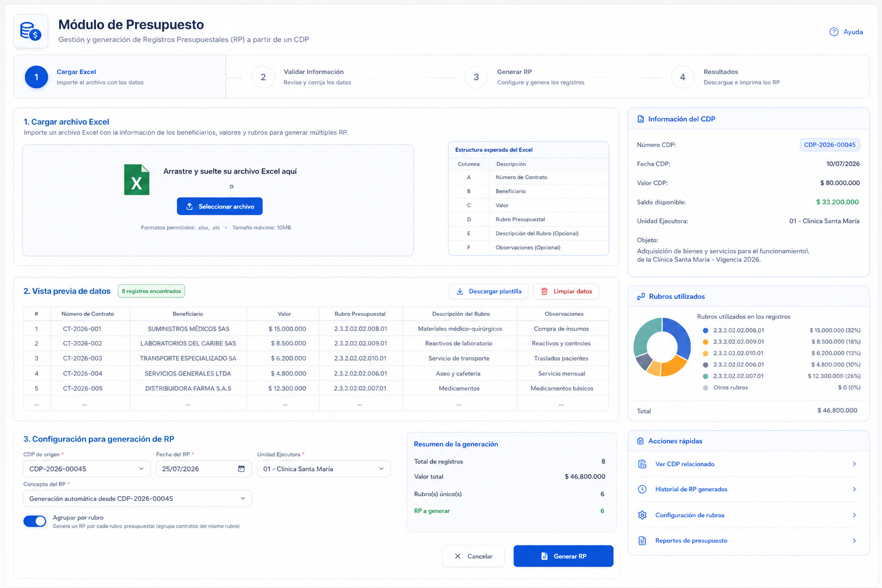
Task: Click the Cancelar button
Action: pos(473,556)
